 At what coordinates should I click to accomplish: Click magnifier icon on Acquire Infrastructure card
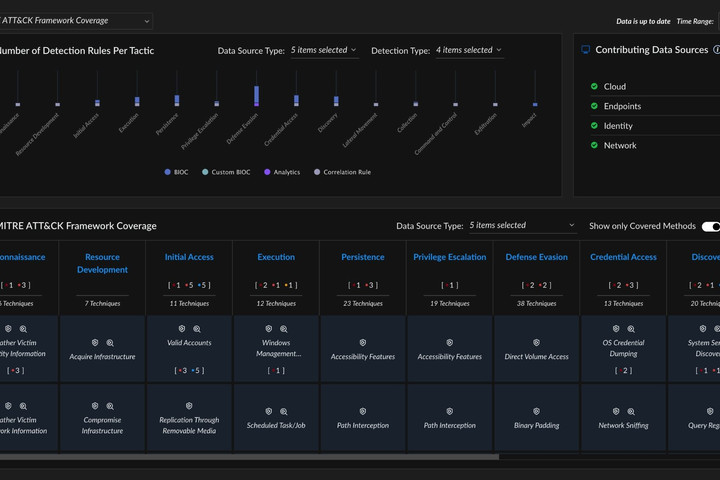(110, 343)
